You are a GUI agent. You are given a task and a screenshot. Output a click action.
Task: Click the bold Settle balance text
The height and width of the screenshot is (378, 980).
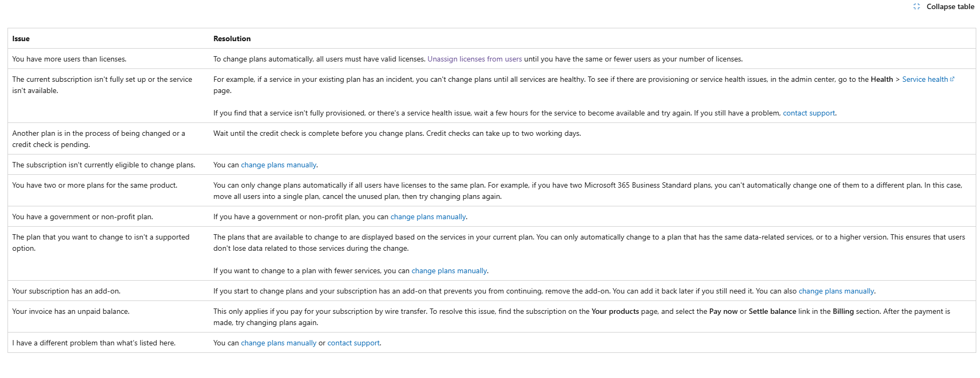click(772, 311)
